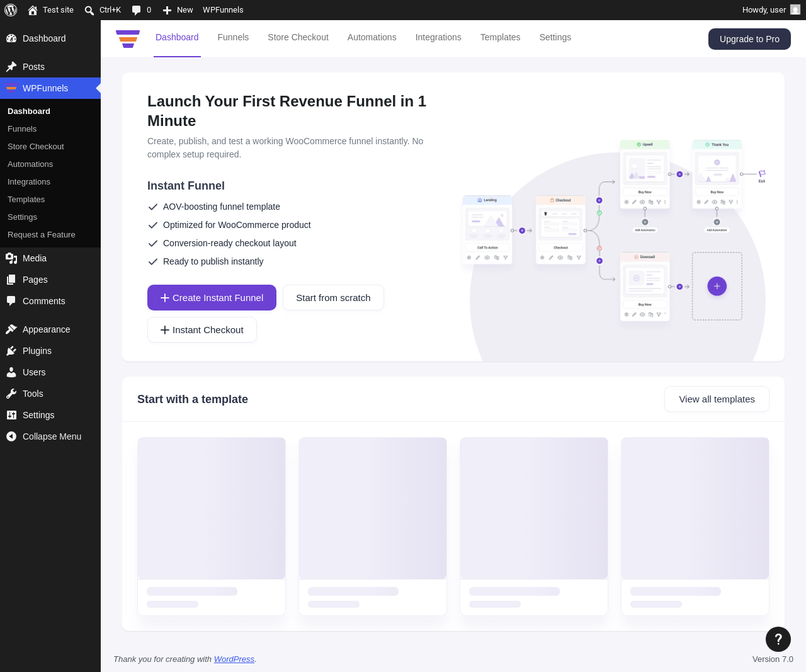Click the Instant Checkout button

click(202, 330)
